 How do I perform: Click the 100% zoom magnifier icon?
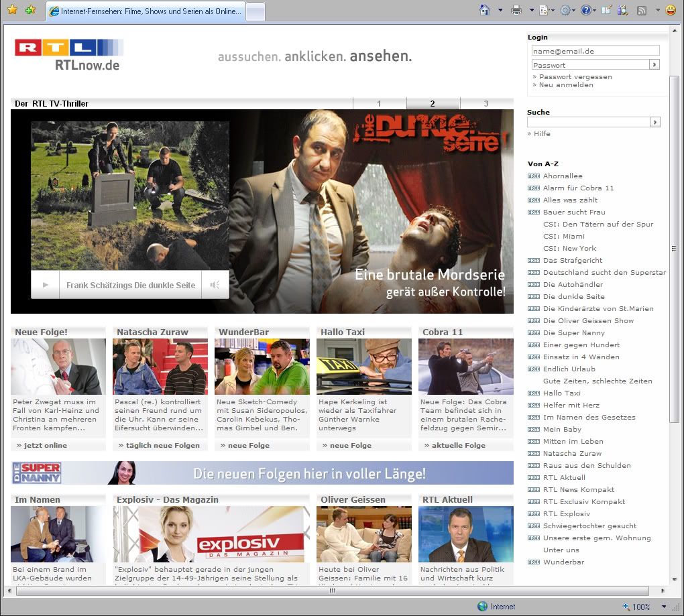(x=626, y=607)
